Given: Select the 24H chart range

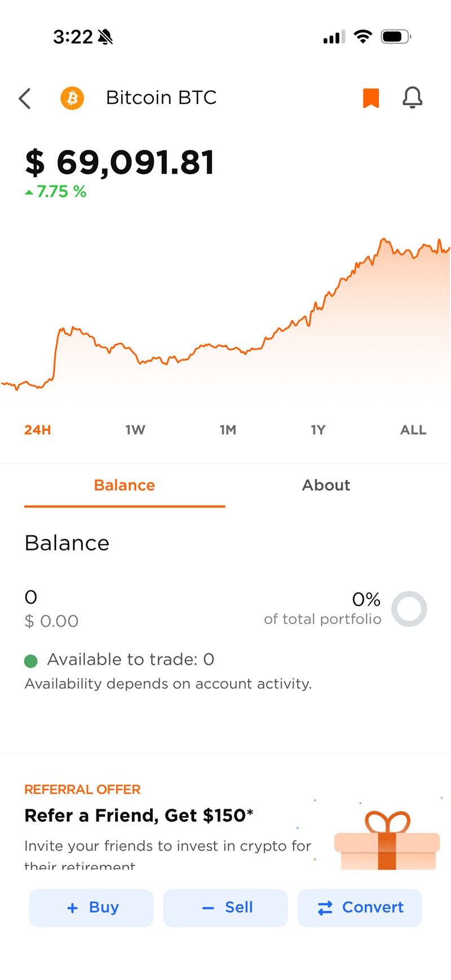Looking at the screenshot, I should pyautogui.click(x=38, y=430).
